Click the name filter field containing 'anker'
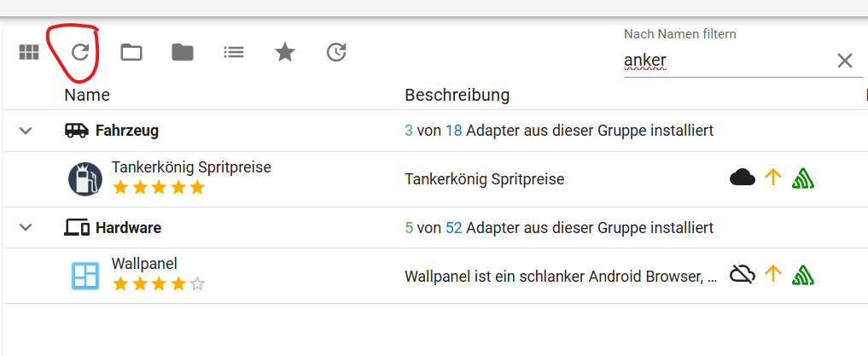The image size is (868, 356). pyautogui.click(x=725, y=60)
